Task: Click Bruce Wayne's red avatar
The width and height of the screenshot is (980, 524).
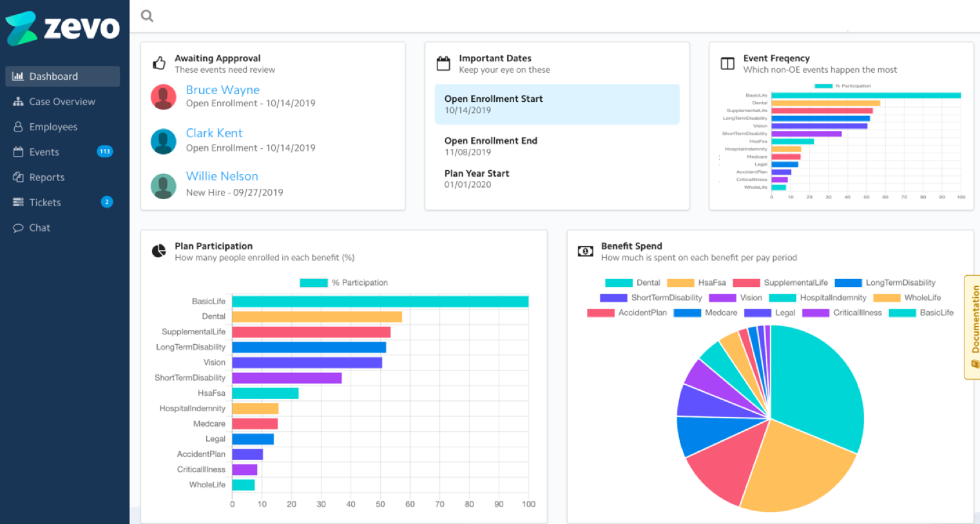Action: 164,97
